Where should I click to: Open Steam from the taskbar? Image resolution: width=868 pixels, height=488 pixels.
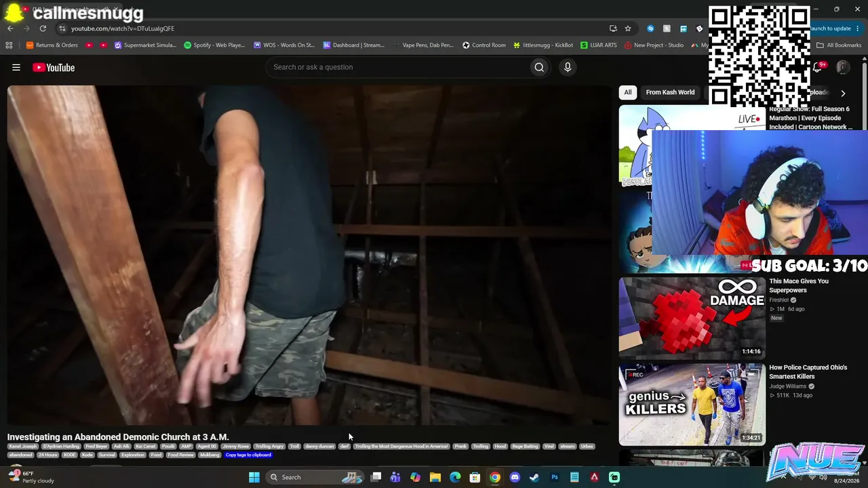point(534,477)
